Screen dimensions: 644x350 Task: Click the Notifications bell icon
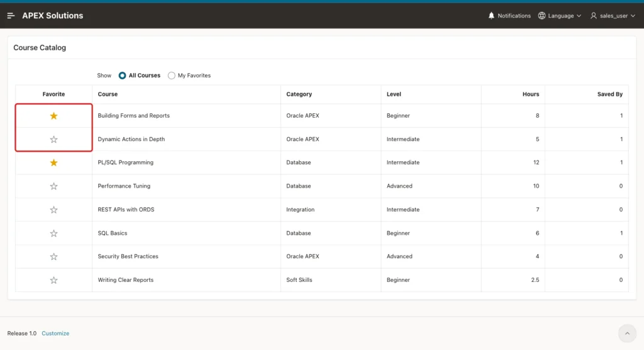pos(491,16)
